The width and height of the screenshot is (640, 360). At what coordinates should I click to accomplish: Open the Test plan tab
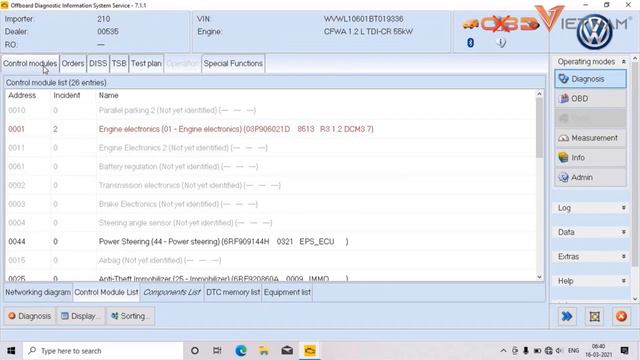(x=146, y=64)
